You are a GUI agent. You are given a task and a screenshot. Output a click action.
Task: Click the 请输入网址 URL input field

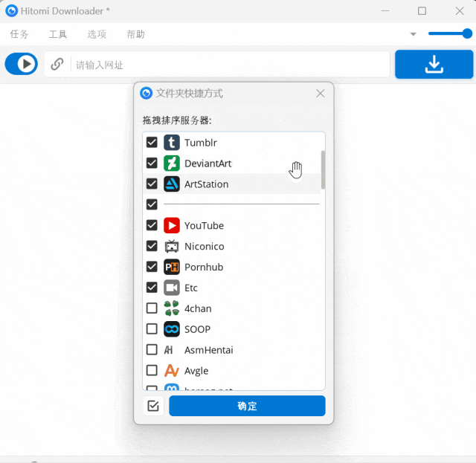pyautogui.click(x=231, y=65)
